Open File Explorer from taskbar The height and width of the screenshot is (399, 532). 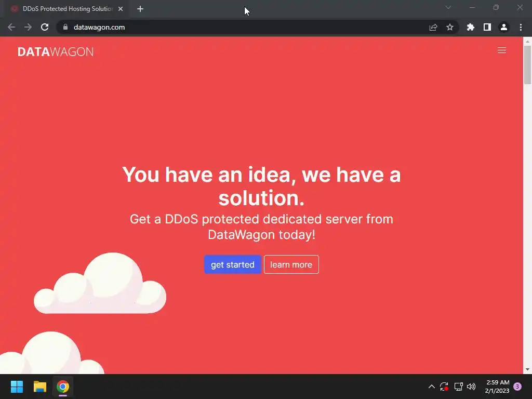click(x=39, y=387)
